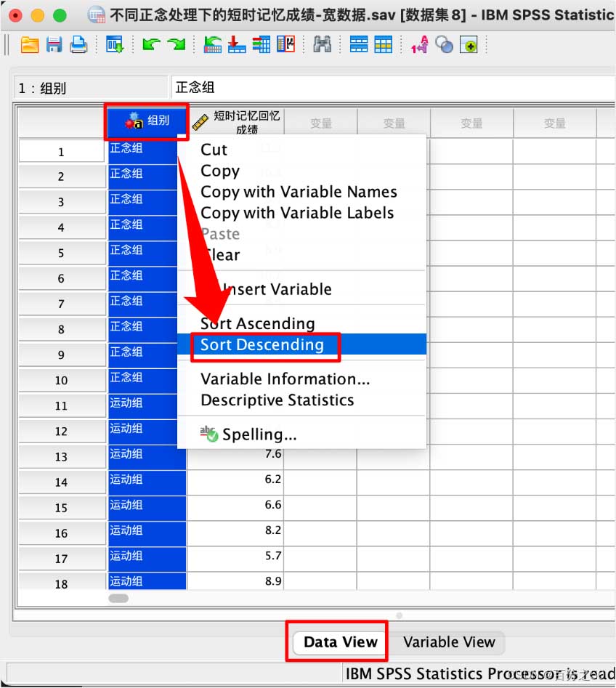Viewport: 616px width, 688px height.
Task: Click the Show all variables icon
Action: 469,45
